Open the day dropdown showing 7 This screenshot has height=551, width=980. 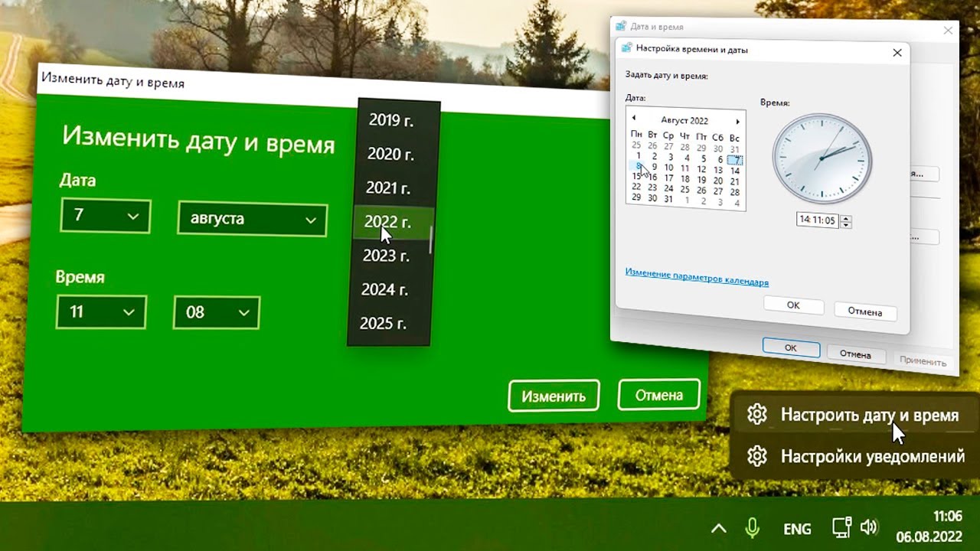(x=106, y=216)
